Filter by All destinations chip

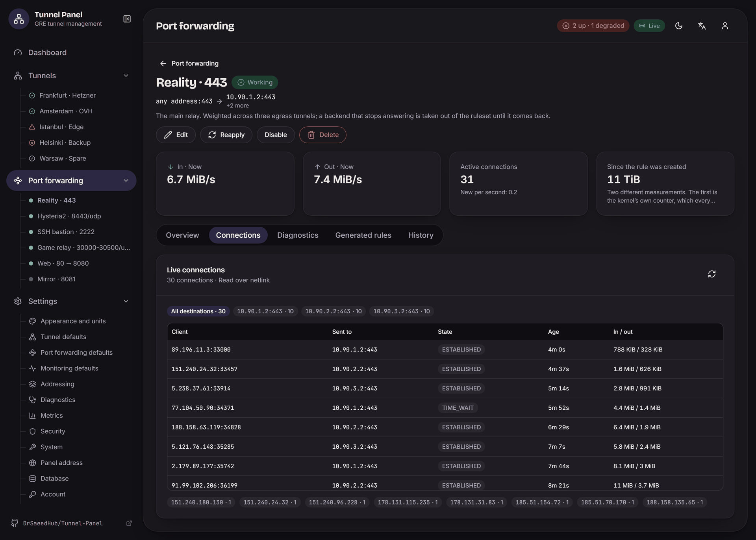(x=198, y=311)
